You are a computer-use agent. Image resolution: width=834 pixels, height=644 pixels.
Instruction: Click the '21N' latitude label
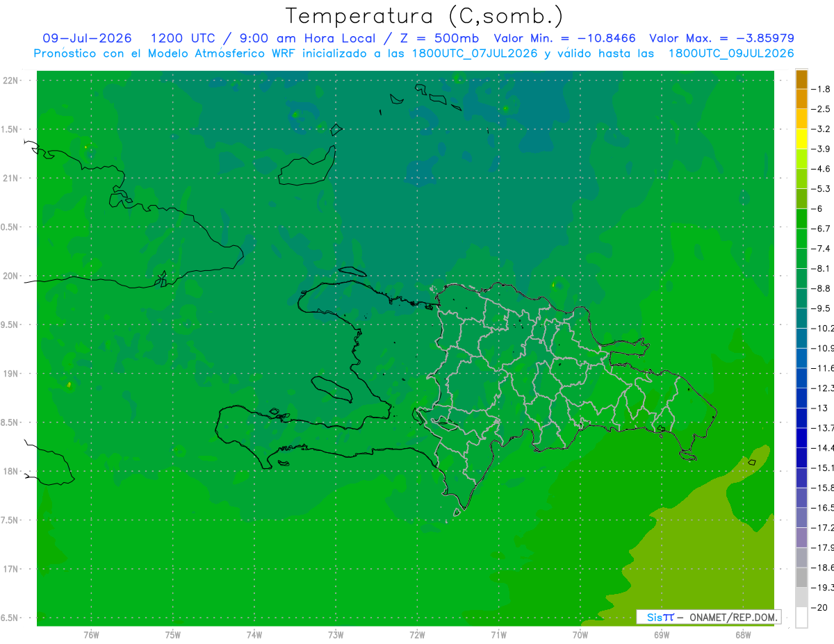(10, 178)
